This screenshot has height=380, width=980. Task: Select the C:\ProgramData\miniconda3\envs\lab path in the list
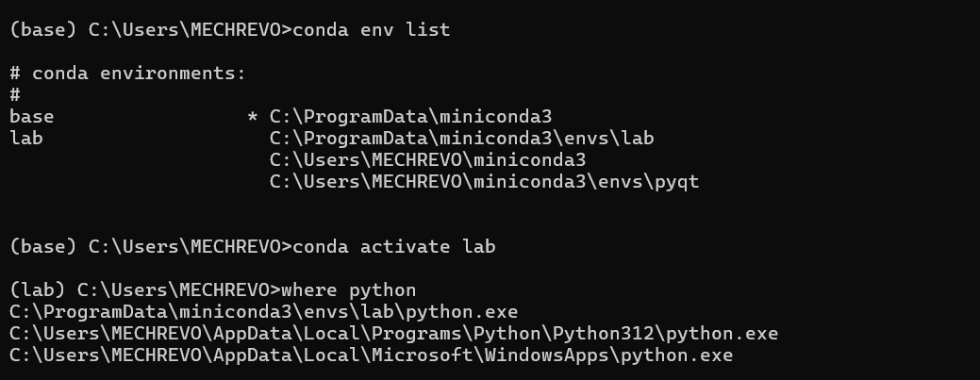point(461,139)
